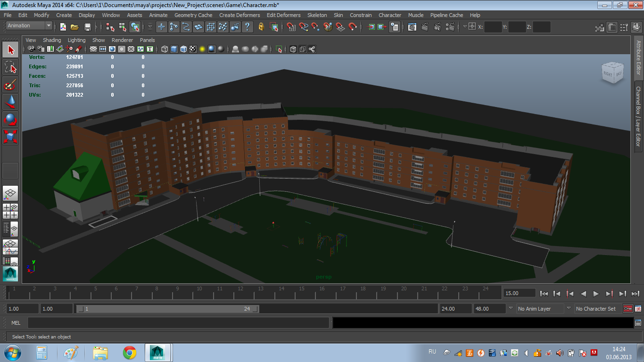The width and height of the screenshot is (644, 362).
Task: Toggle Auto Keyframe button
Action: point(628,309)
